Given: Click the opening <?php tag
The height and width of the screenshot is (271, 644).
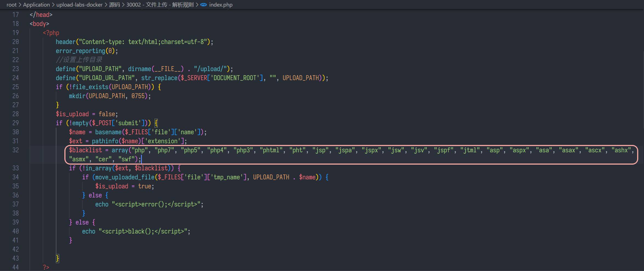Looking at the screenshot, I should [x=51, y=33].
